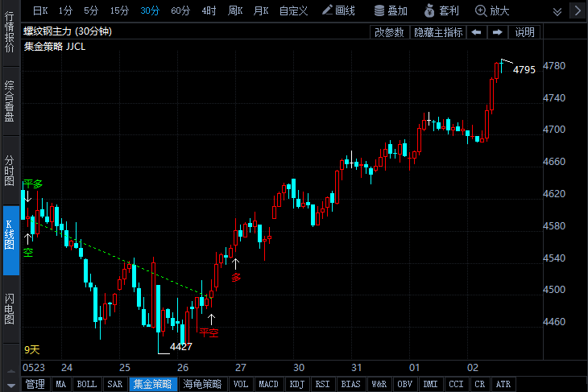Click the 4427 low price label
The image size is (588, 392).
(x=180, y=347)
